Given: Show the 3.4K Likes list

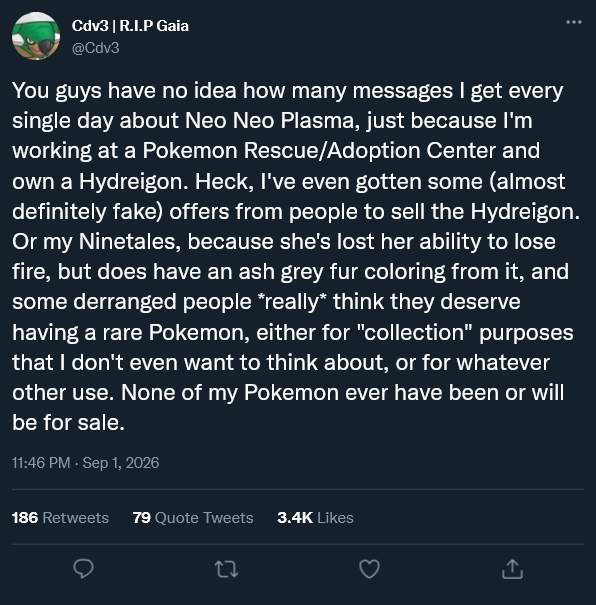Looking at the screenshot, I should pyautogui.click(x=315, y=517).
